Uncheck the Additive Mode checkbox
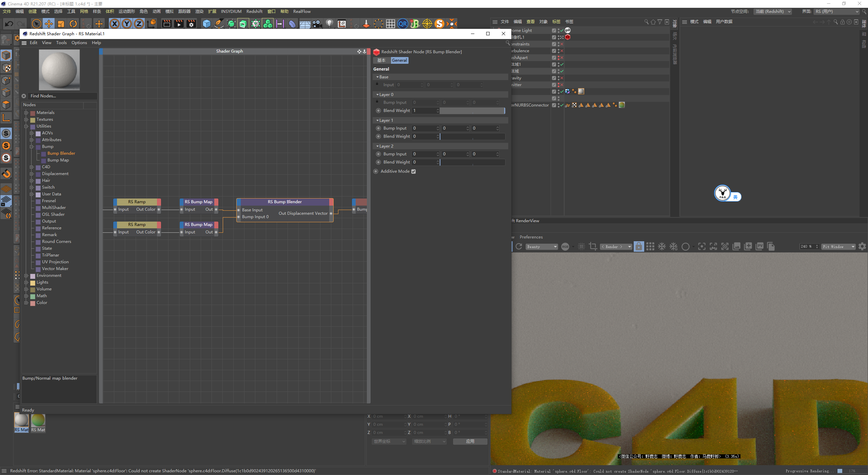 [x=413, y=171]
